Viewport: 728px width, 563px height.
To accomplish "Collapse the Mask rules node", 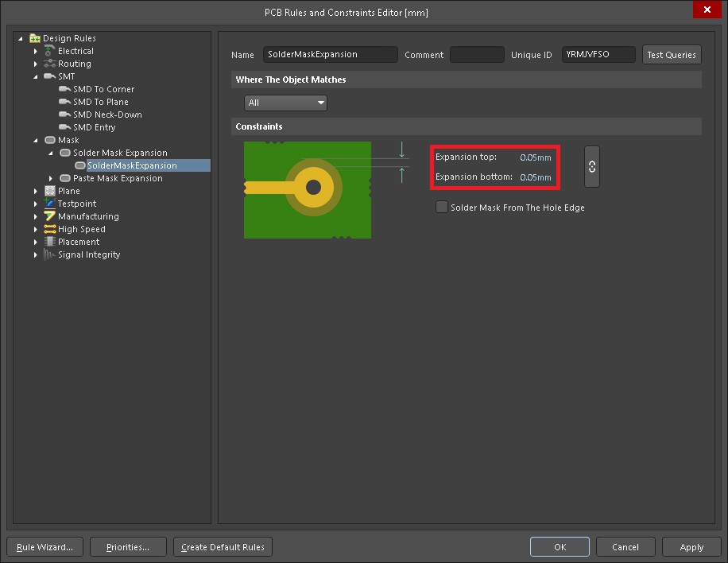I will tap(35, 140).
